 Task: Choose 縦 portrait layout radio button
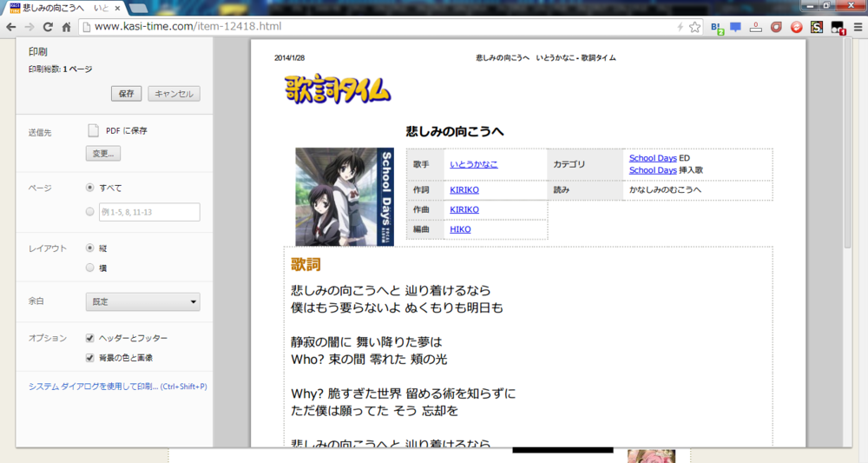(x=89, y=248)
